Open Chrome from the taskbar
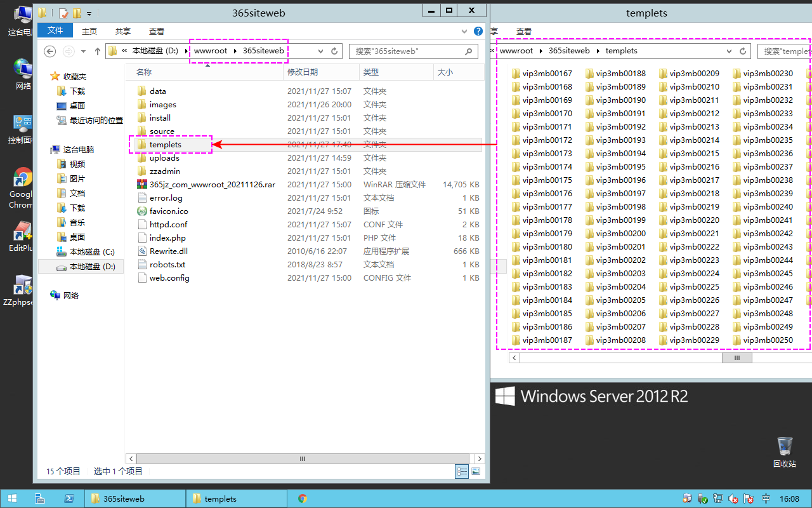Screen dimensions: 812x508 (303, 499)
